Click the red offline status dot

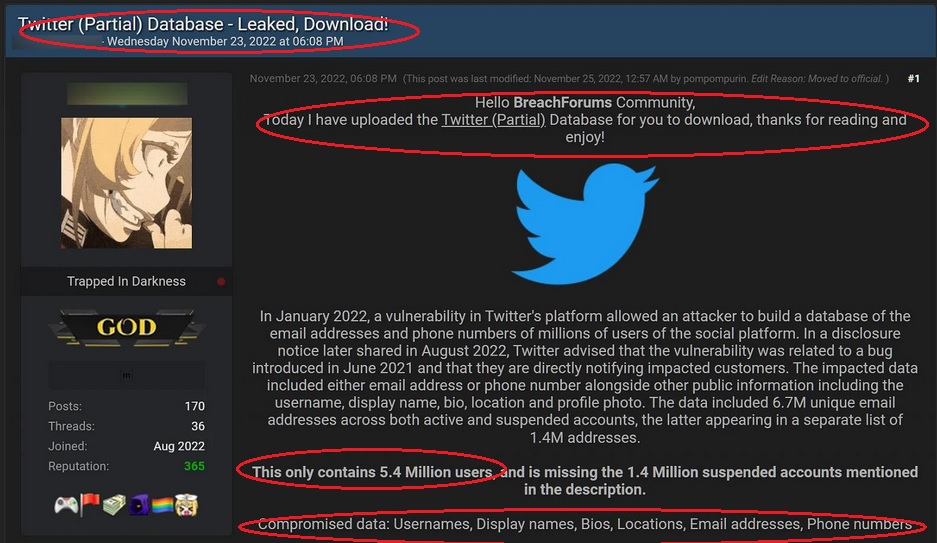point(221,281)
